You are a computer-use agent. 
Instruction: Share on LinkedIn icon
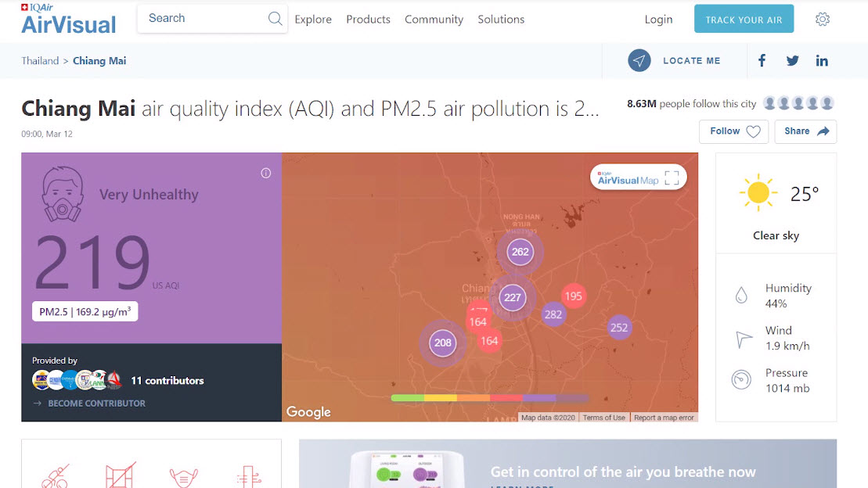click(x=822, y=60)
